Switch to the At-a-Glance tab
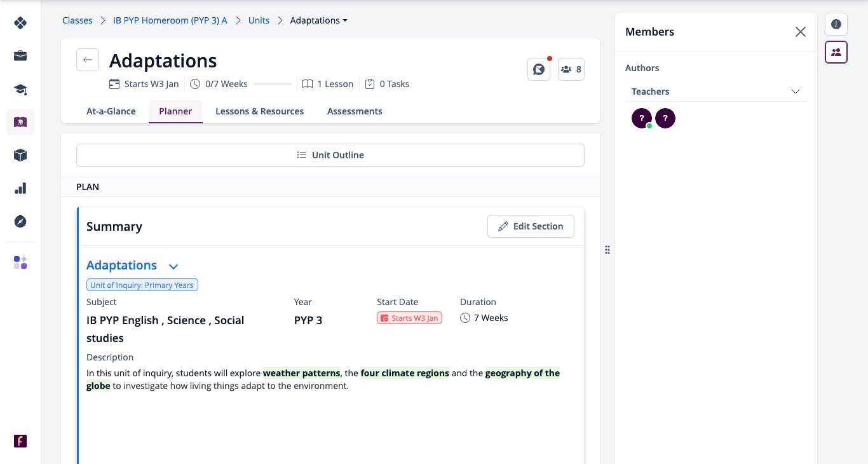The image size is (868, 464). point(111,111)
